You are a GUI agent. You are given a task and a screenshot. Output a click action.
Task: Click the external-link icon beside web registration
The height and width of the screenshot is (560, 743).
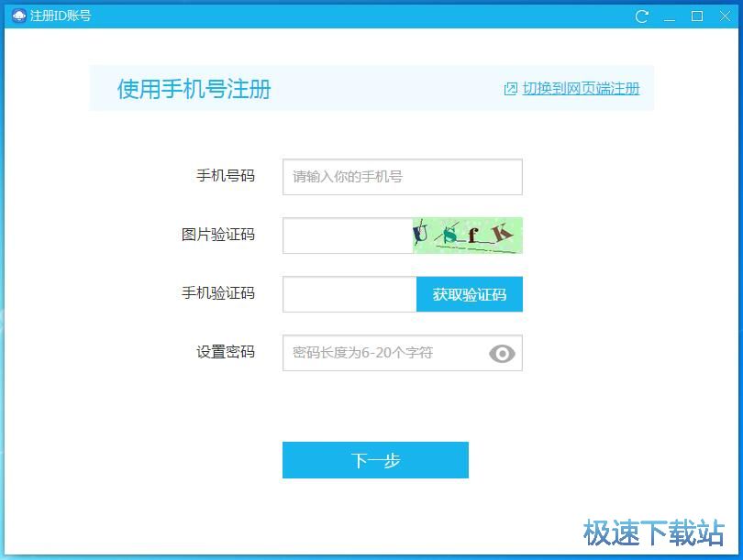pyautogui.click(x=510, y=89)
